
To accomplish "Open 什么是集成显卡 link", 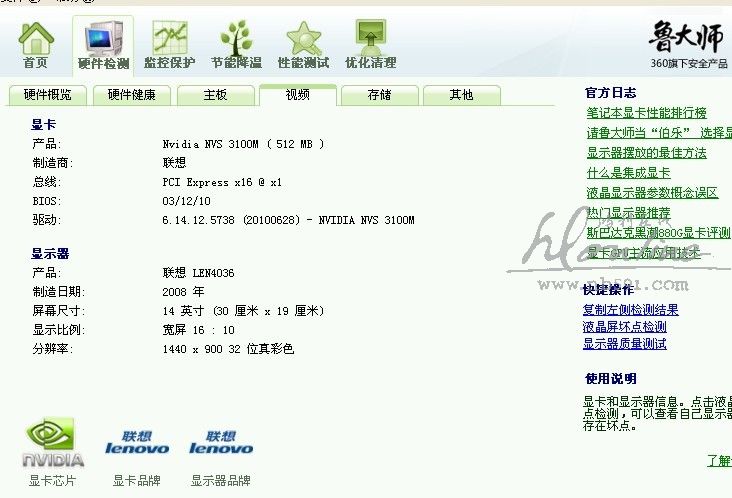I will pyautogui.click(x=628, y=173).
